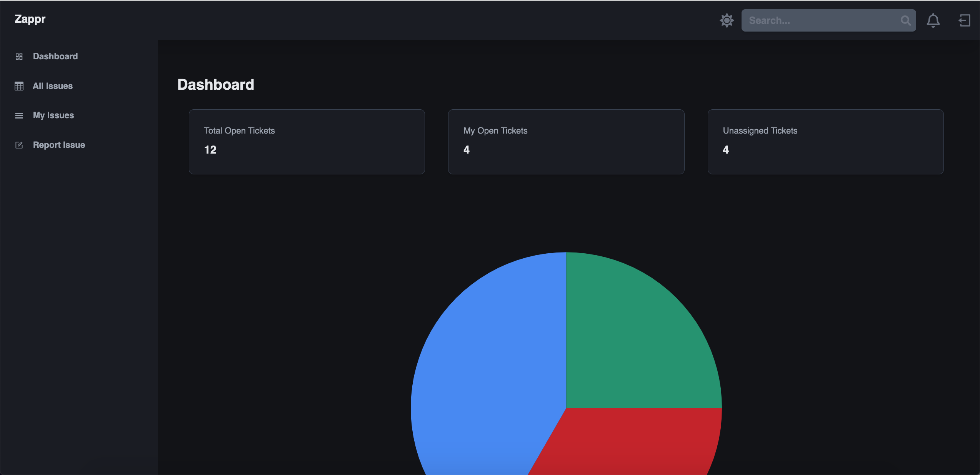This screenshot has width=980, height=475.
Task: Click the Report Issue pencil icon
Action: click(x=19, y=145)
